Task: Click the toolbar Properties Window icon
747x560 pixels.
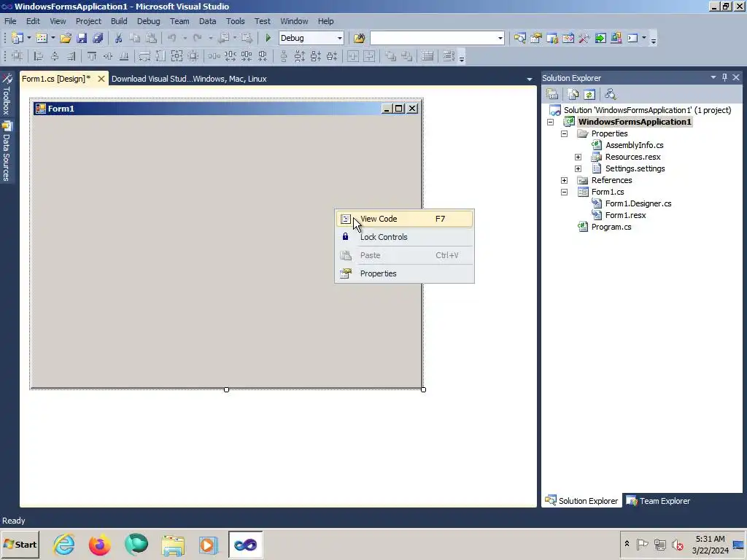Action: pyautogui.click(x=536, y=38)
